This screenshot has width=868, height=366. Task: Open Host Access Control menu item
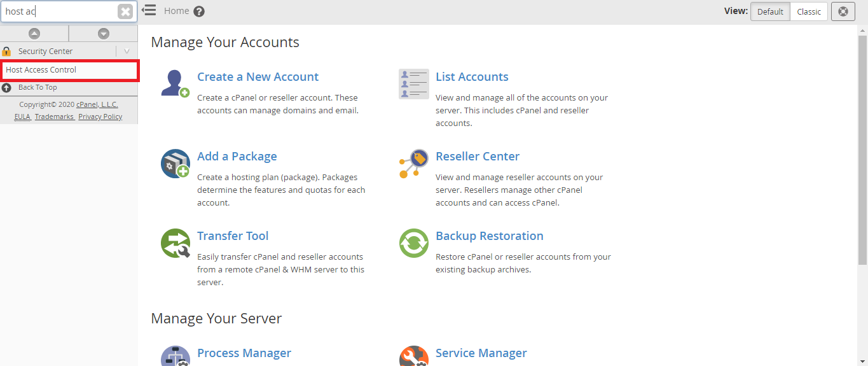[x=41, y=70]
